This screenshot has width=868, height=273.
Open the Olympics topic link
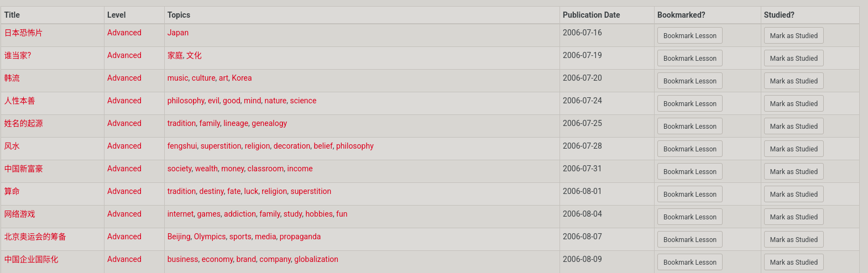point(210,237)
